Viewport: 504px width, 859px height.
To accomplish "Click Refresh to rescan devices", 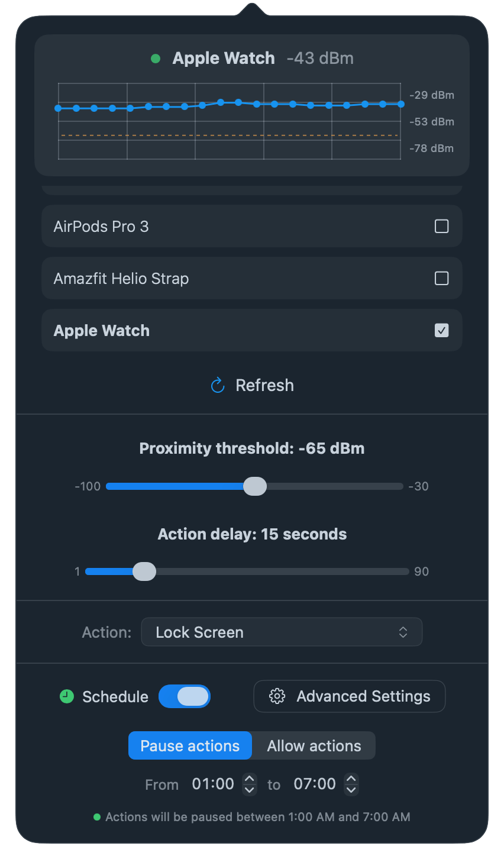I will pos(252,385).
